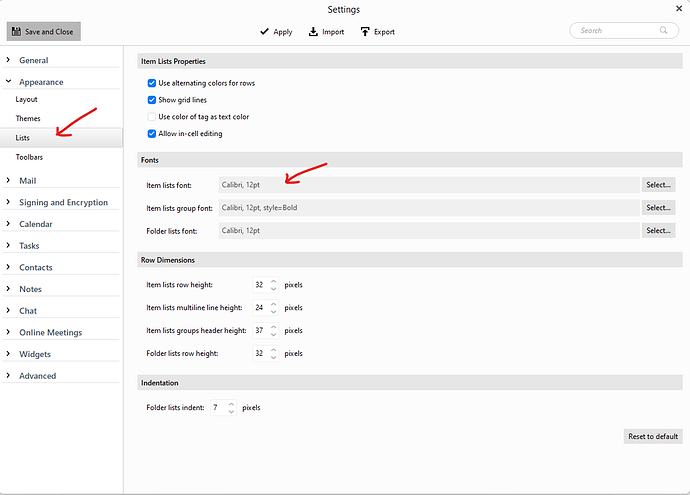This screenshot has width=690, height=495.
Task: Collapse the Appearance section
Action: (x=9, y=82)
